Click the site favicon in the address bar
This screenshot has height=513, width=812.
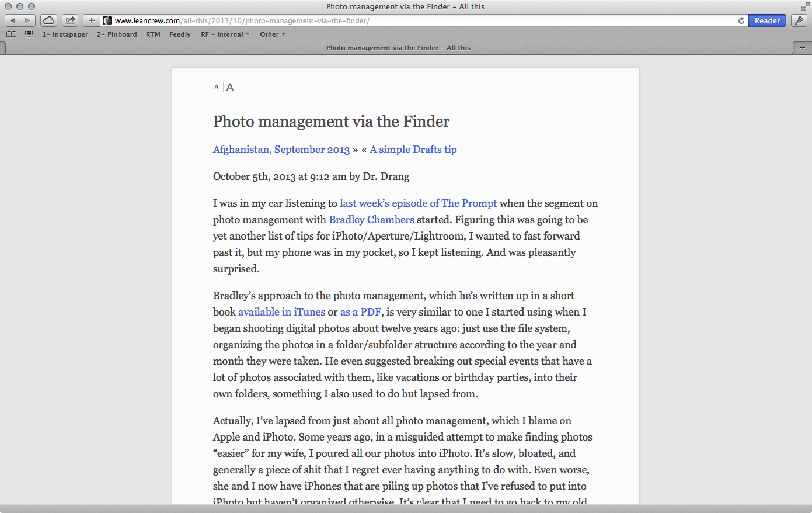point(107,20)
